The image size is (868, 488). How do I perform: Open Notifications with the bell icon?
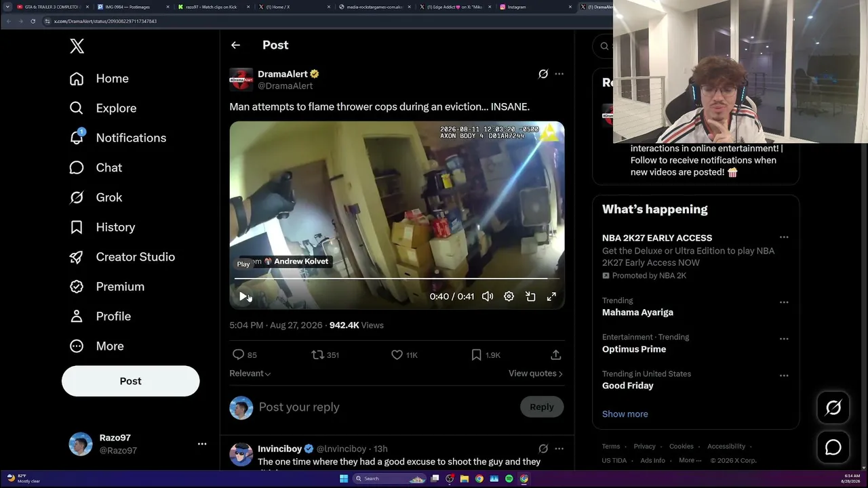[x=118, y=138]
